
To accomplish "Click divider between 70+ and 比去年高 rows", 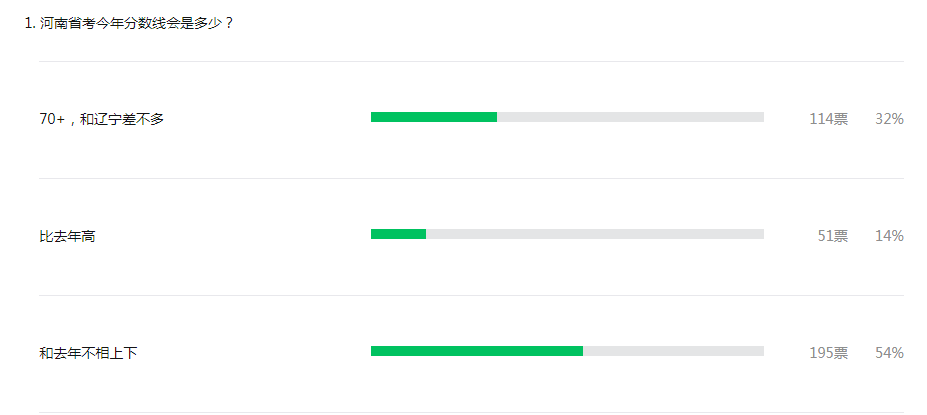I will point(471,178).
